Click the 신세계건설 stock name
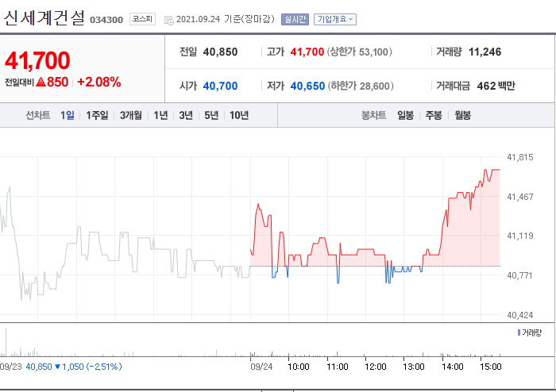 [44, 17]
